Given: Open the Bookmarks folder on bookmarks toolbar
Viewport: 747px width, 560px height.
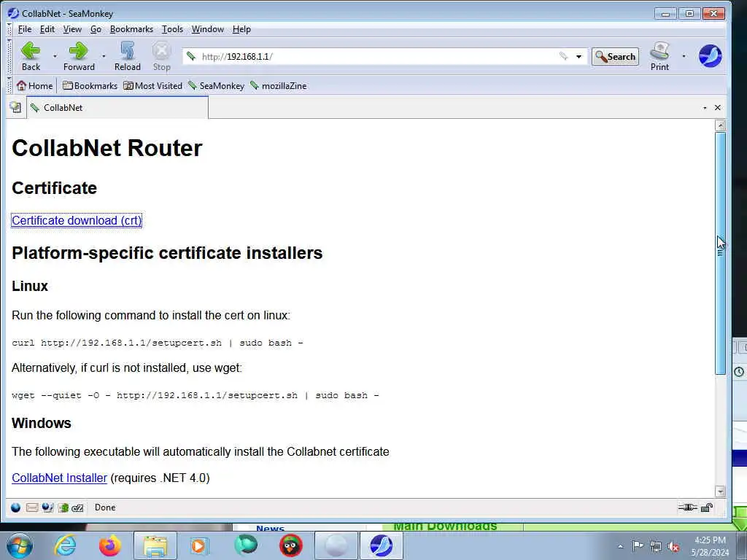Looking at the screenshot, I should [90, 86].
